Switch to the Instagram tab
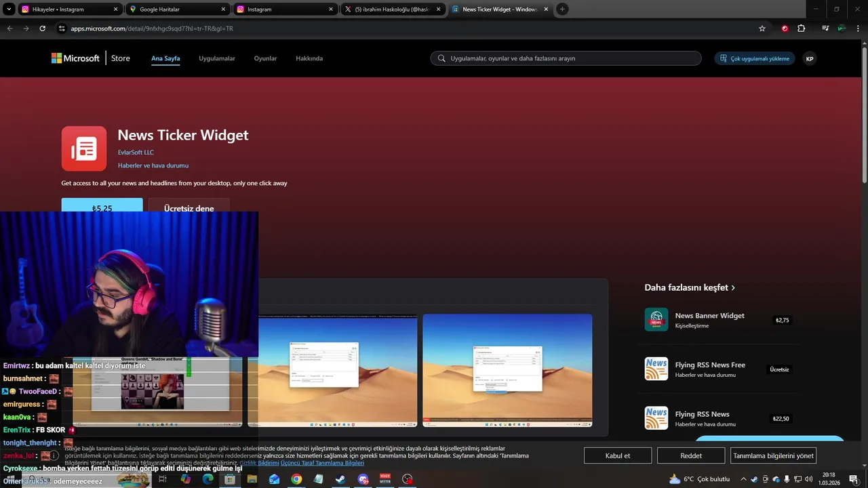 point(285,9)
